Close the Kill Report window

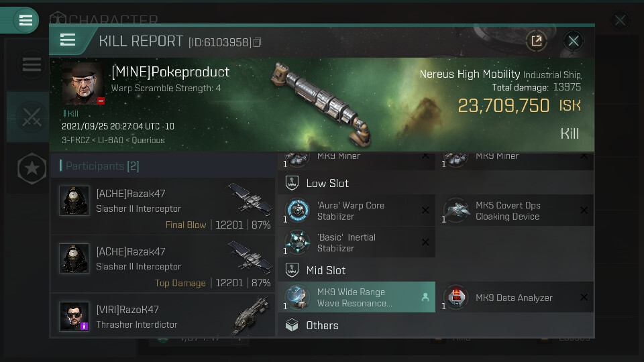[573, 41]
